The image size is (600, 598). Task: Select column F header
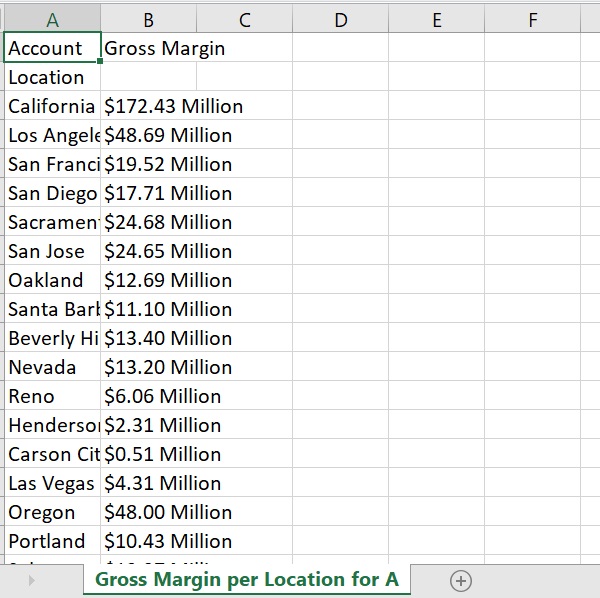point(532,19)
